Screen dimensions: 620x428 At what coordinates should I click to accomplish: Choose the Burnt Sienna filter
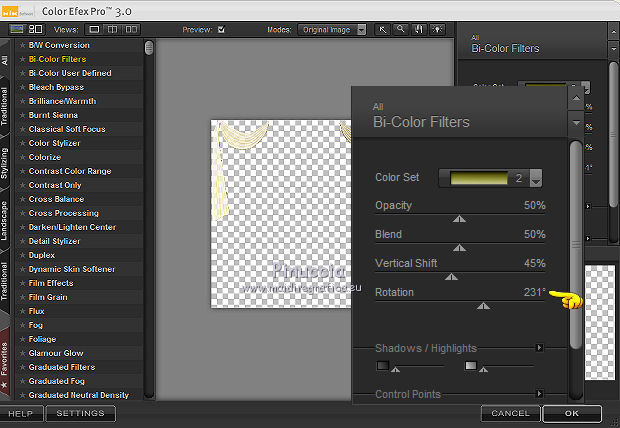click(53, 115)
